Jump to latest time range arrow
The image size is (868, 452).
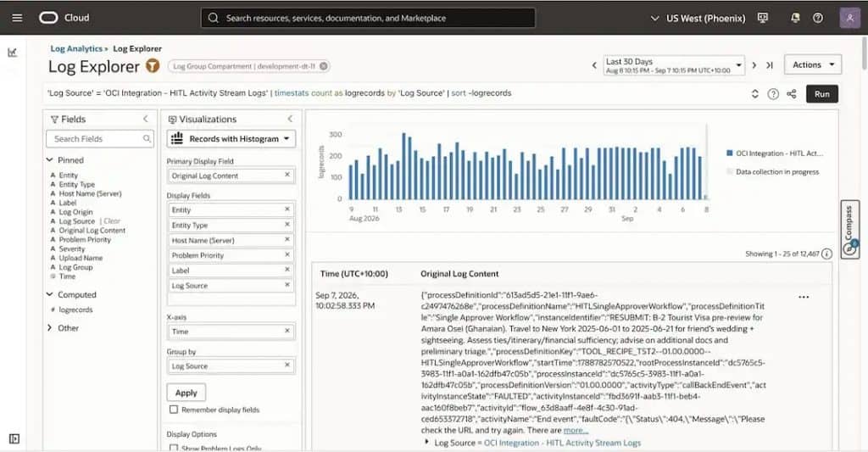click(x=770, y=65)
